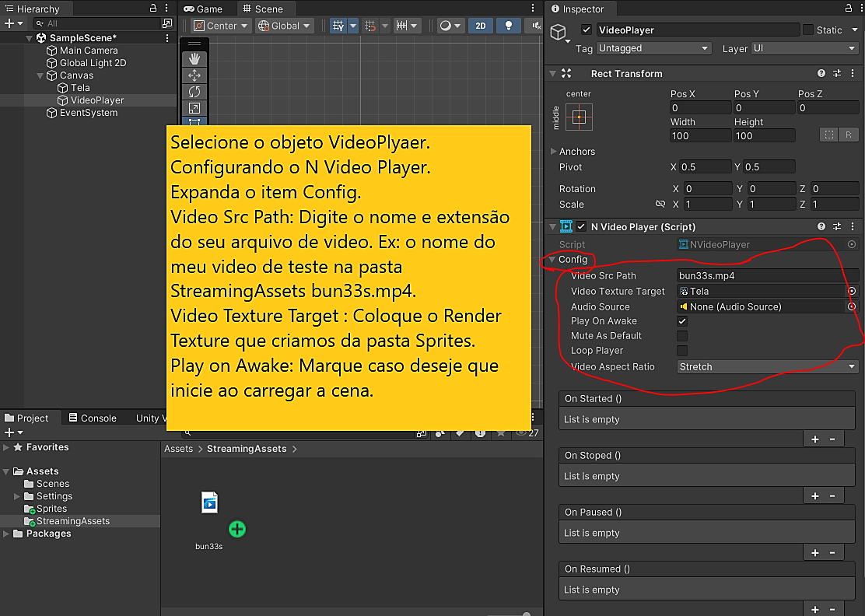Image resolution: width=865 pixels, height=616 pixels.
Task: Open the grid snapping settings icon
Action: pyautogui.click(x=370, y=26)
